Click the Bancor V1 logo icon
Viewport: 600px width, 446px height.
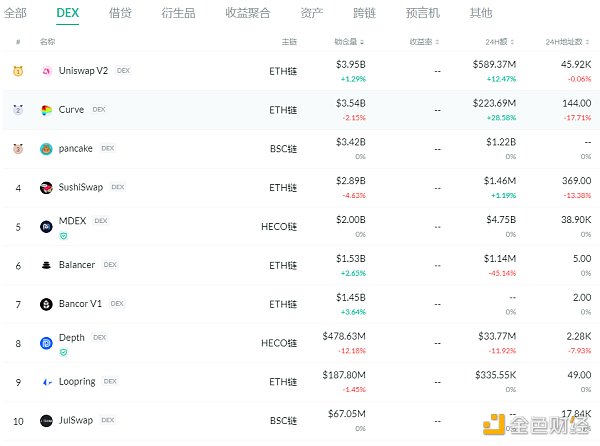coord(46,304)
